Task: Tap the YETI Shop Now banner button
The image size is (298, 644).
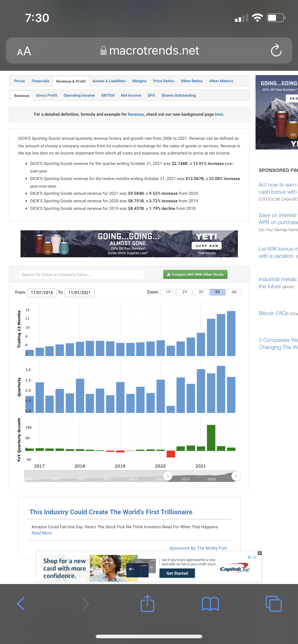Action: pos(207,246)
